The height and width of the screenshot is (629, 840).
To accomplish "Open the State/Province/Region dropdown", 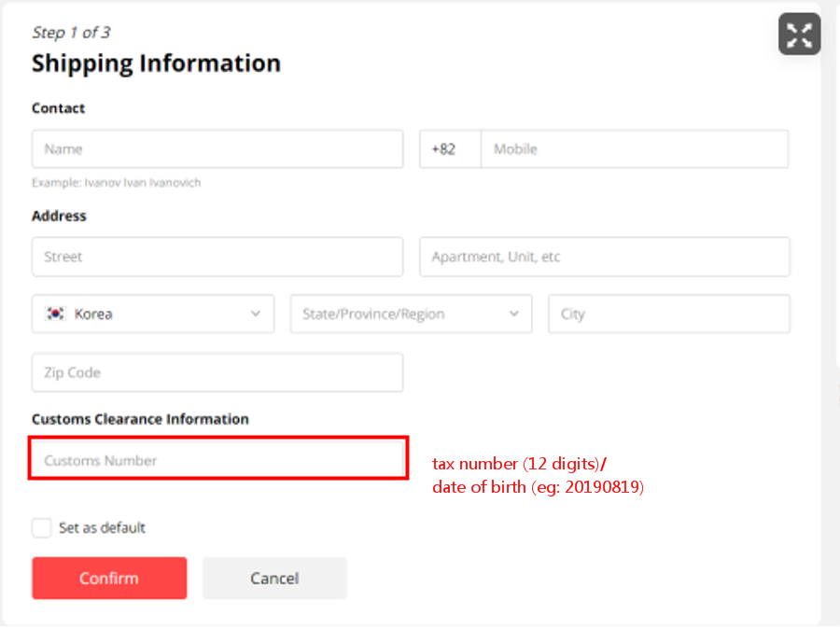I will tap(411, 314).
